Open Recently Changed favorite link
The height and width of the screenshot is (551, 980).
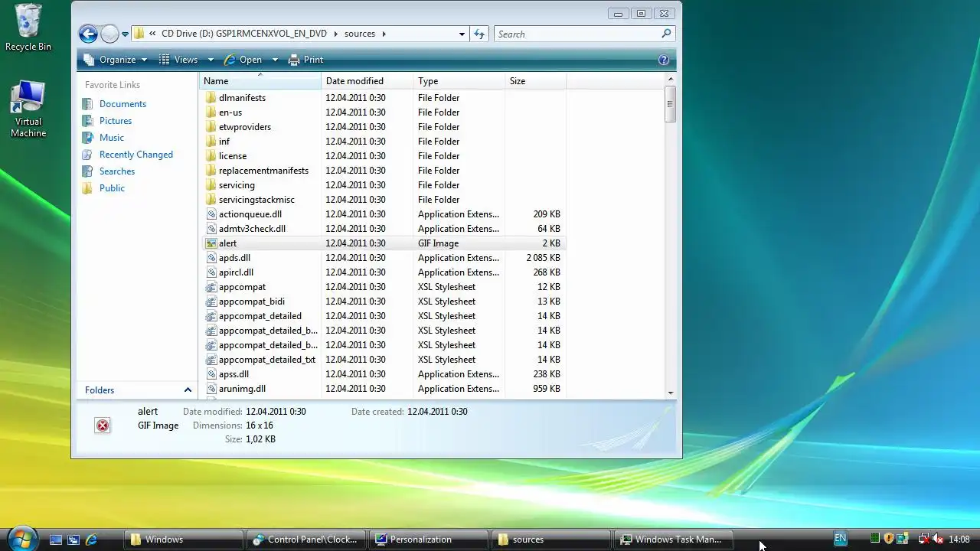pos(136,155)
